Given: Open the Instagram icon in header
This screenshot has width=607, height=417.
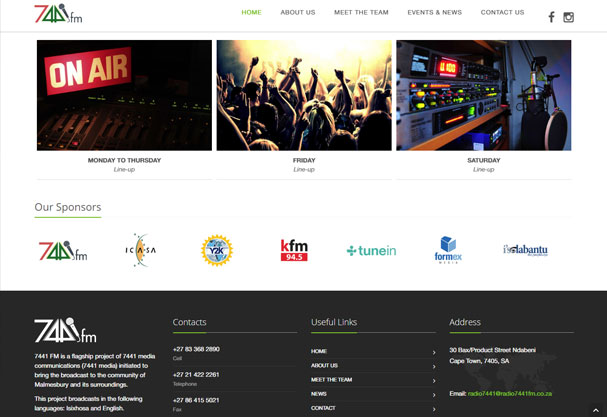Looking at the screenshot, I should pos(569,17).
